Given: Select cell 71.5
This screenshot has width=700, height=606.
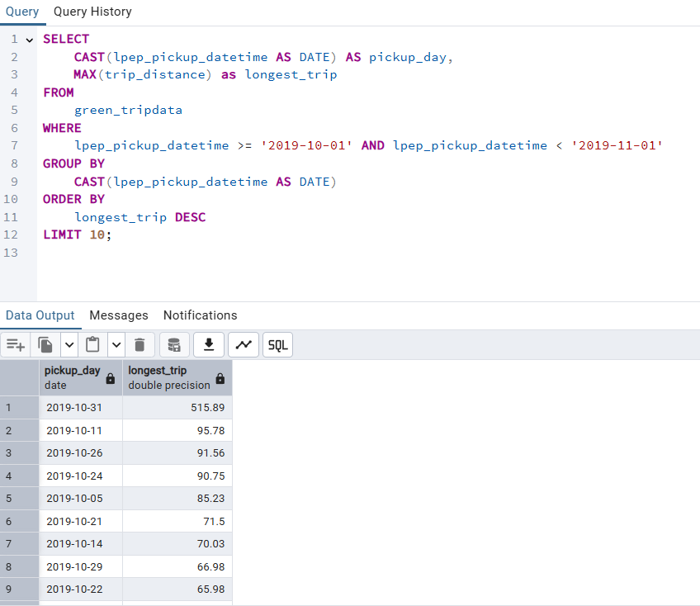Looking at the screenshot, I should [177, 522].
